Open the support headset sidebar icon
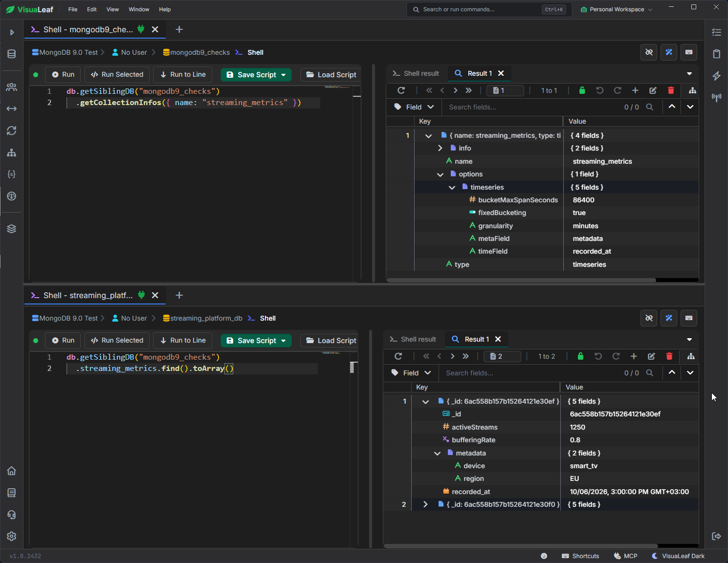 pos(12,515)
